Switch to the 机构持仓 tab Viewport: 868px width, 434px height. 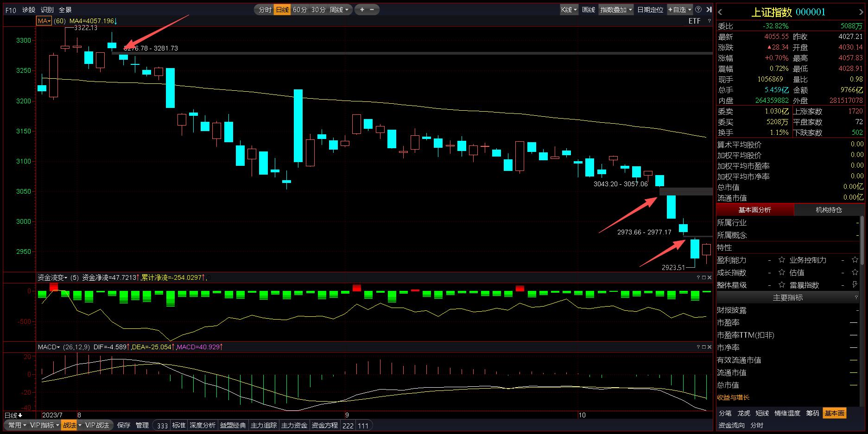click(829, 210)
